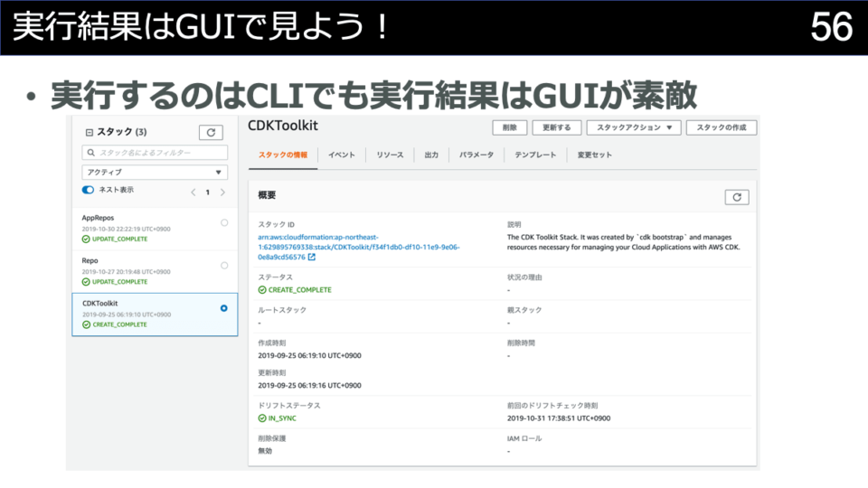This screenshot has height=488, width=868.
Task: Switch to 変更セット tab
Action: [x=595, y=155]
